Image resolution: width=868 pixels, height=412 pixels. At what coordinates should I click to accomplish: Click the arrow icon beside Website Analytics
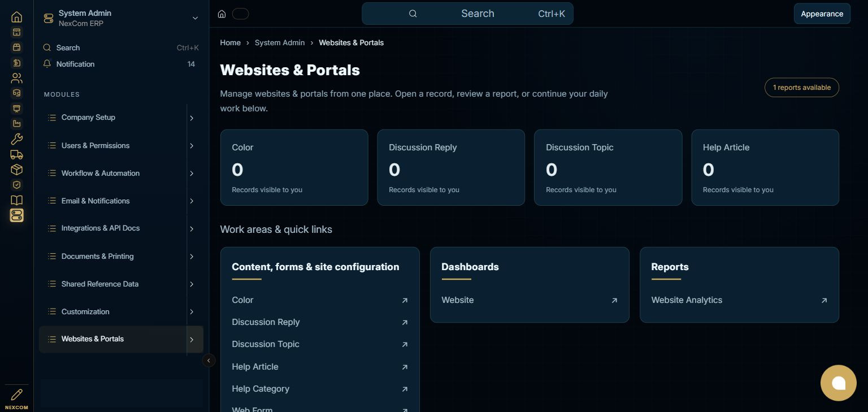[x=824, y=301]
